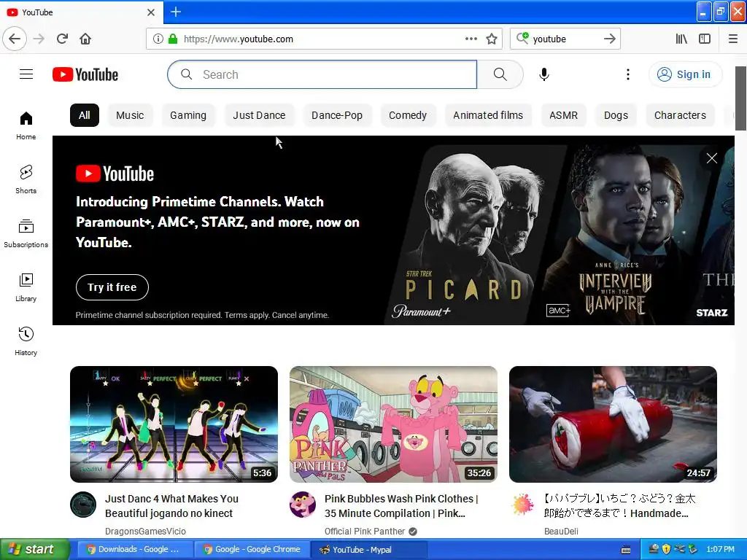Visit DragonsGamesVicio channel name
Screen dimensions: 747x560
pyautogui.click(x=145, y=531)
